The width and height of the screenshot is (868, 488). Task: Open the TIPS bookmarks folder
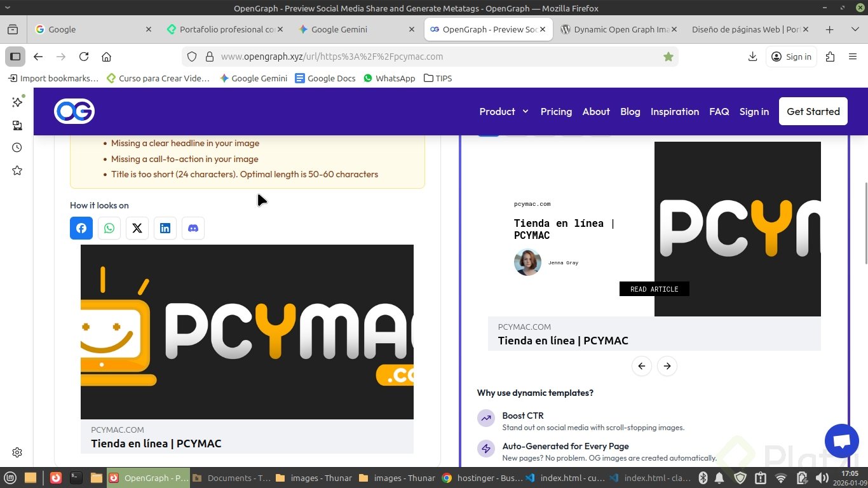click(x=438, y=78)
